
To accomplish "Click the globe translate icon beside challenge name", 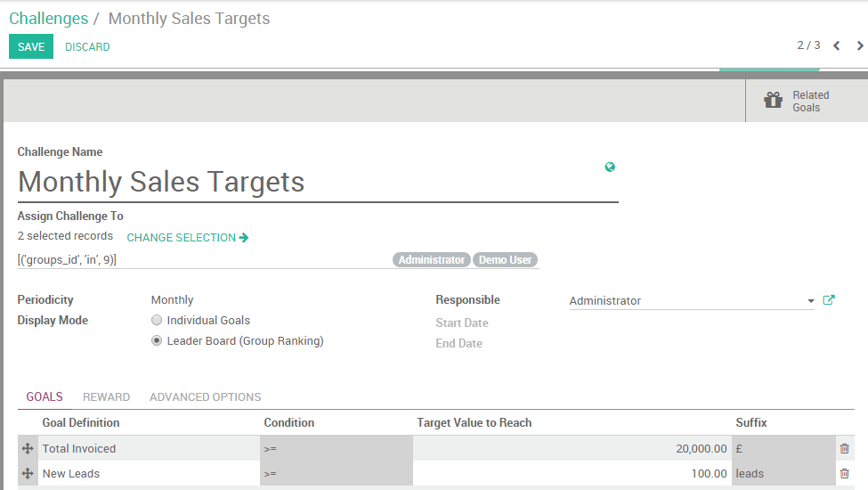I will [x=610, y=167].
